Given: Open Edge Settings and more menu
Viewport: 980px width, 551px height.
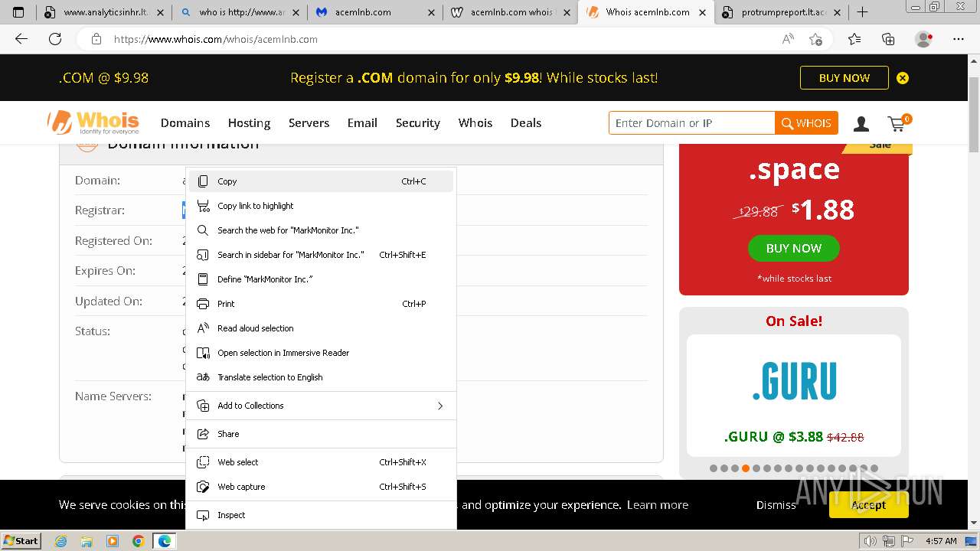Looking at the screenshot, I should [959, 39].
